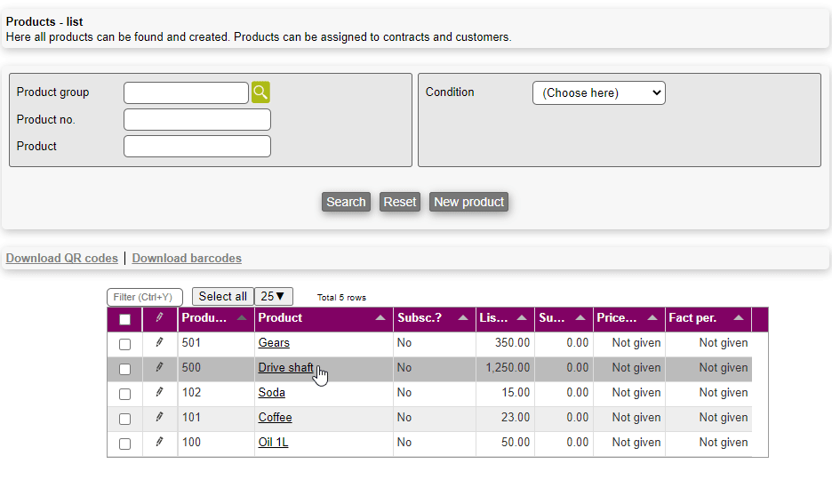Viewport: 832px width, 504px height.
Task: Open the Product group lookup magnifier icon
Action: click(x=260, y=92)
